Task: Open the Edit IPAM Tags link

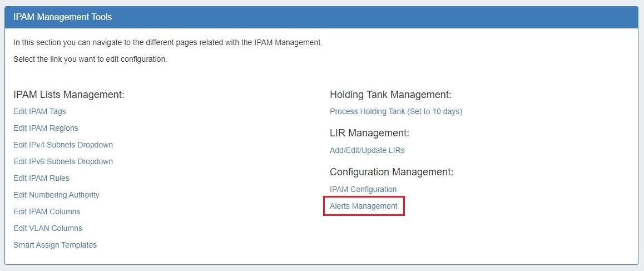Action: [39, 111]
